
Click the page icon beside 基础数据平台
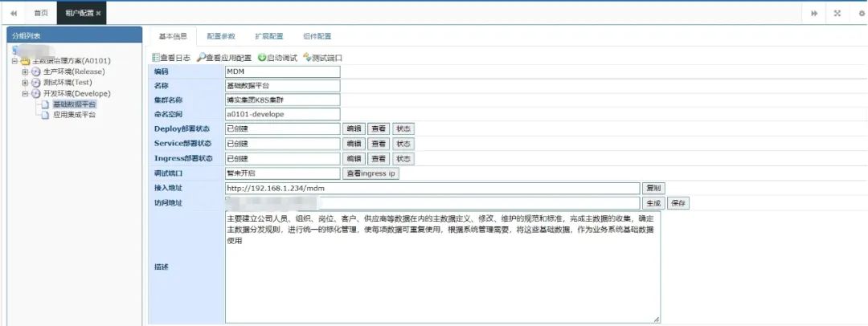(x=46, y=104)
